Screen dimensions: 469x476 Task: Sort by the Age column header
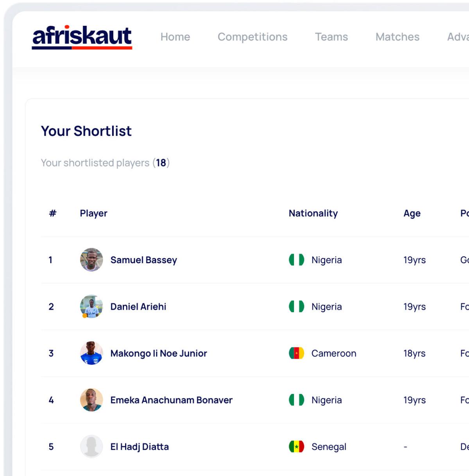[412, 213]
